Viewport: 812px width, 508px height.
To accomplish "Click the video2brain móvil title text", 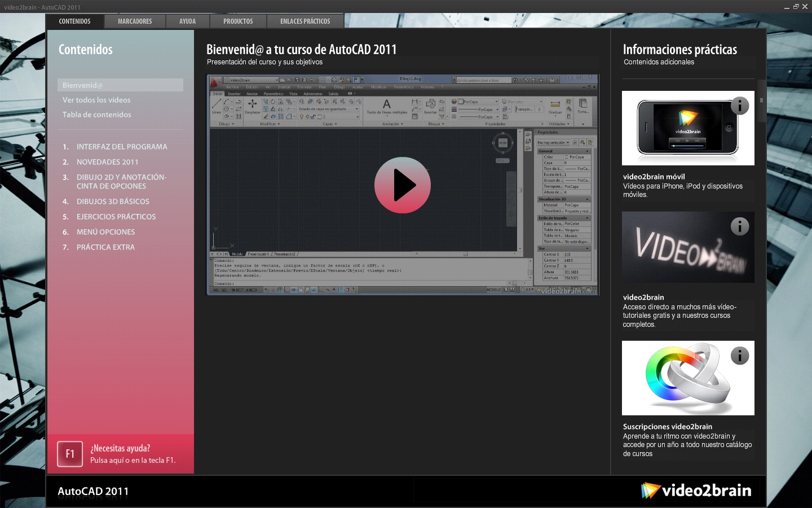I will (x=654, y=177).
